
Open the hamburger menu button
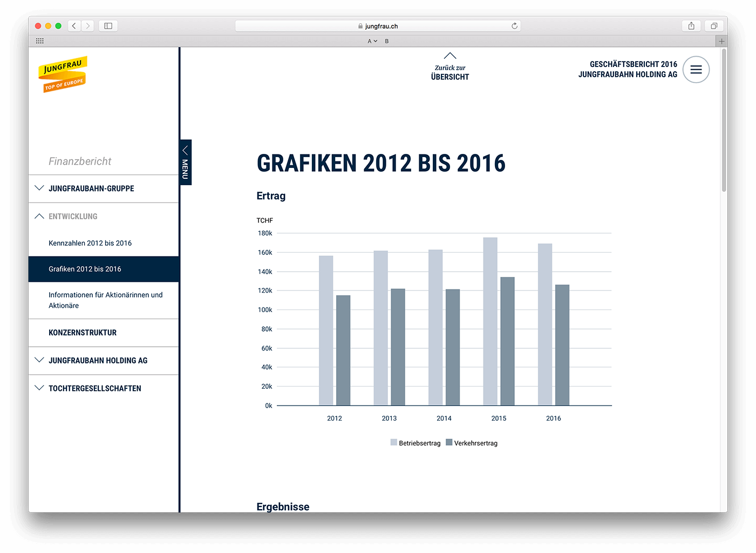coord(696,70)
